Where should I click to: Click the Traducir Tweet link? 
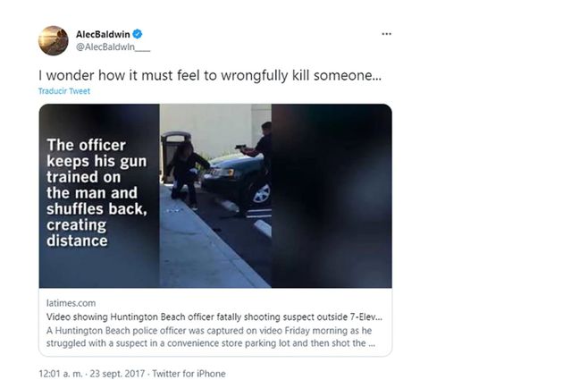[63, 91]
